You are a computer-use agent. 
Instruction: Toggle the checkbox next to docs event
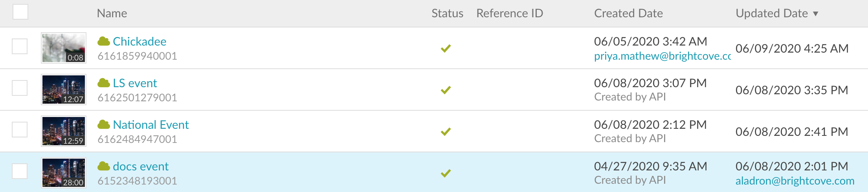click(20, 171)
